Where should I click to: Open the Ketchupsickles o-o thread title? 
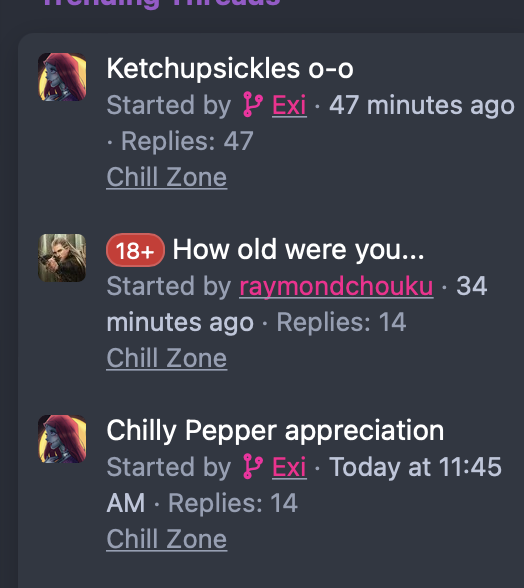pyautogui.click(x=230, y=69)
